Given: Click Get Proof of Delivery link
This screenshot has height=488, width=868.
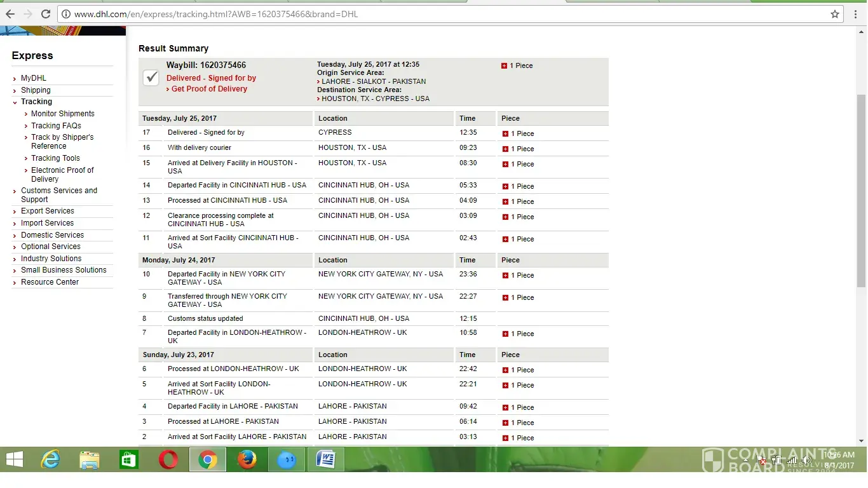Looking at the screenshot, I should point(209,89).
